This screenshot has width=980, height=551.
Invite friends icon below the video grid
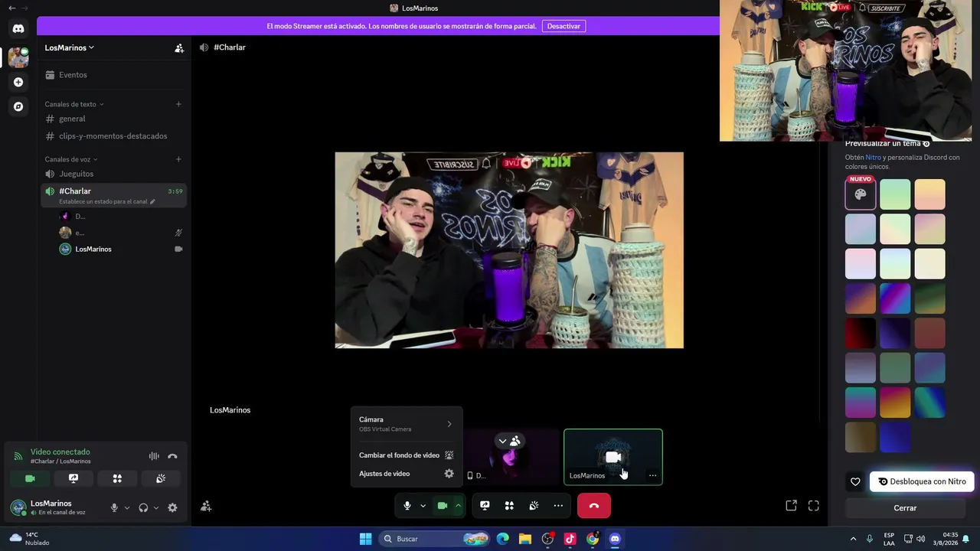click(x=206, y=506)
